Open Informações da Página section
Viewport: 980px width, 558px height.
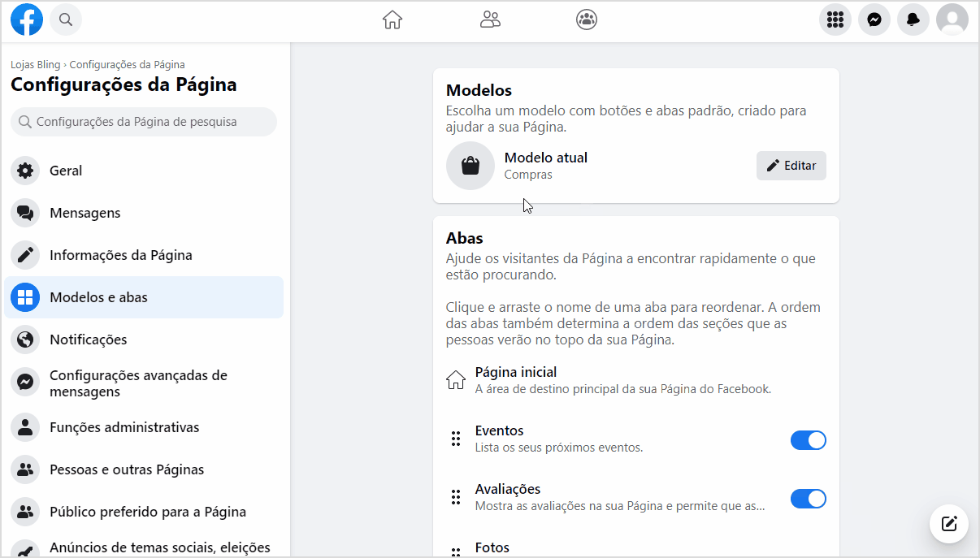[144, 255]
